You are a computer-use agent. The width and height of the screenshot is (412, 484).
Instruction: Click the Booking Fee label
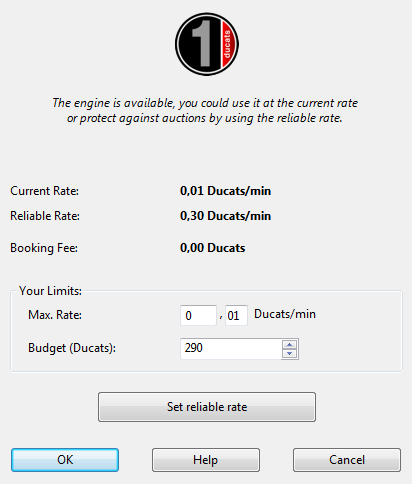click(44, 248)
